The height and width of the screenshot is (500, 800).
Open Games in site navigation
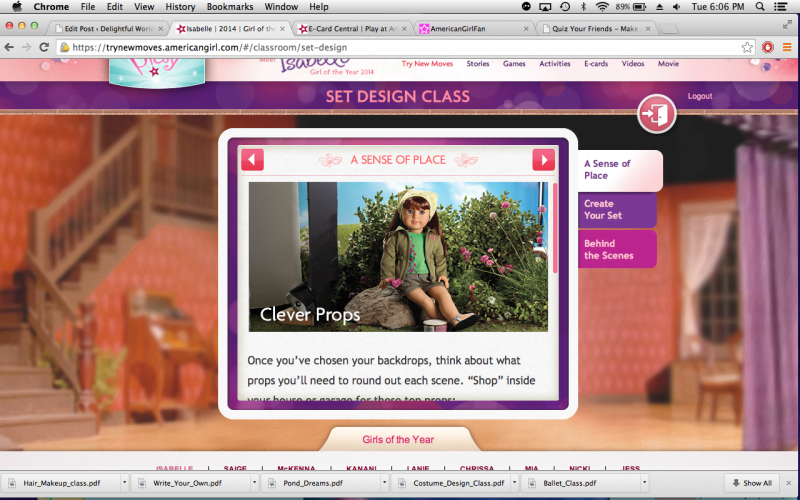(514, 64)
